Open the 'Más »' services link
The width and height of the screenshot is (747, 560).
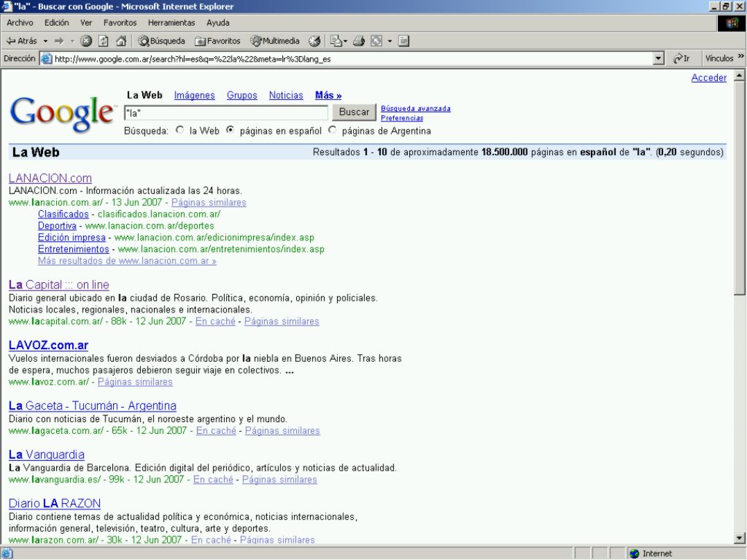[328, 95]
